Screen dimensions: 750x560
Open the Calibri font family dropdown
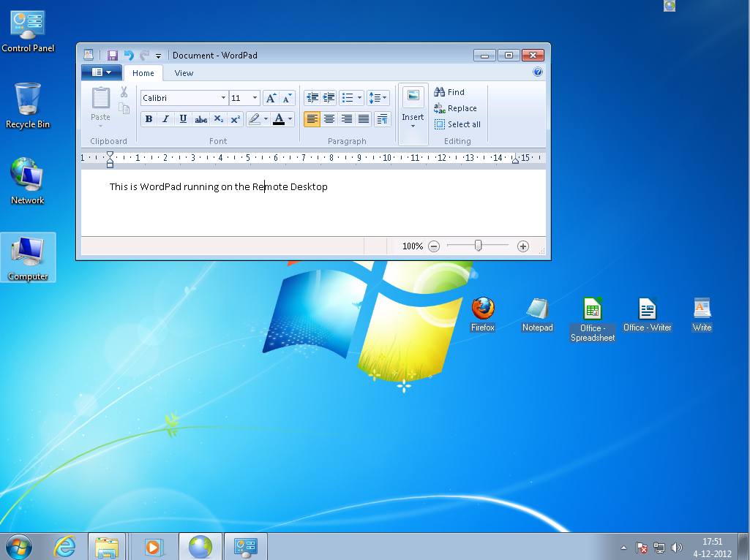(x=223, y=98)
